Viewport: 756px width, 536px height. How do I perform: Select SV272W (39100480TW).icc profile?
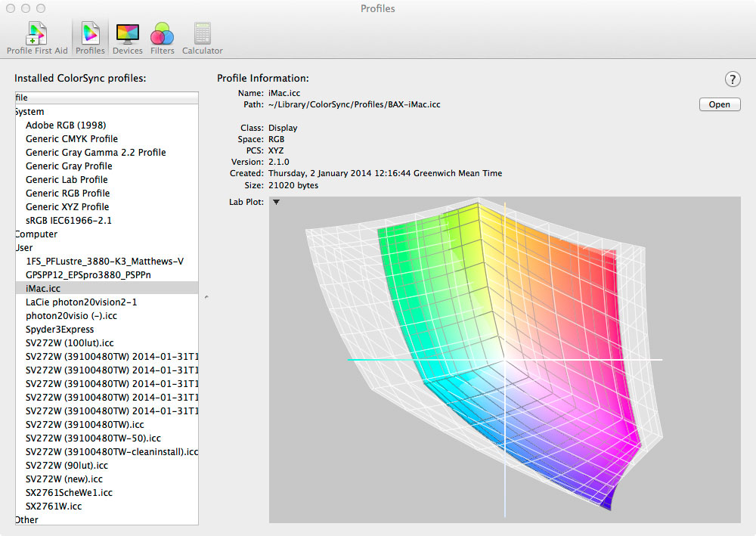pos(107,425)
